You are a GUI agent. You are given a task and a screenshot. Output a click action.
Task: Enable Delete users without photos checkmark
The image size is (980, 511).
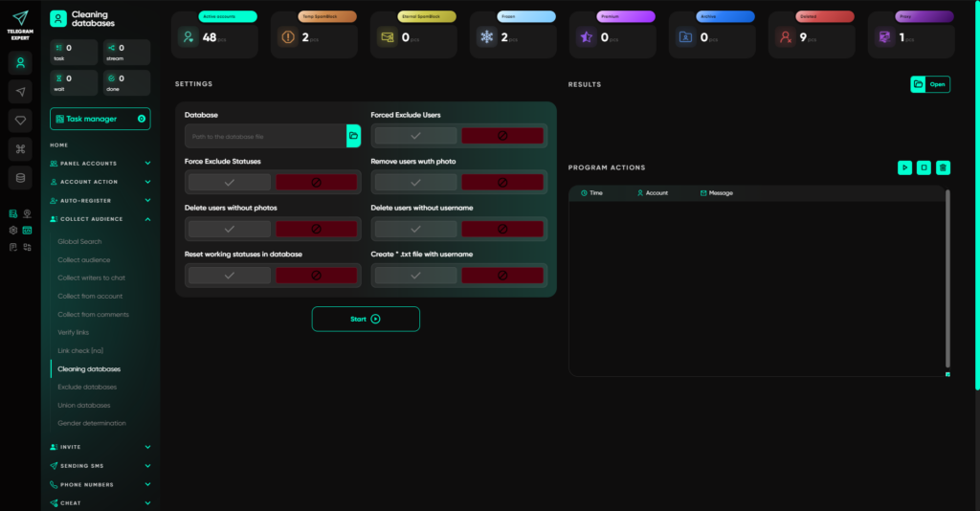(x=229, y=229)
